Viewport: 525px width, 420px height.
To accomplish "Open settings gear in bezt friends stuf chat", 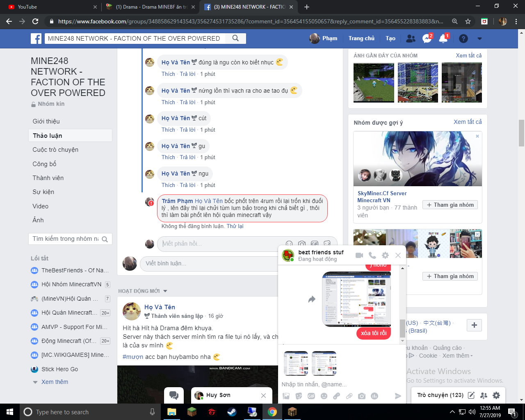I will pyautogui.click(x=385, y=255).
